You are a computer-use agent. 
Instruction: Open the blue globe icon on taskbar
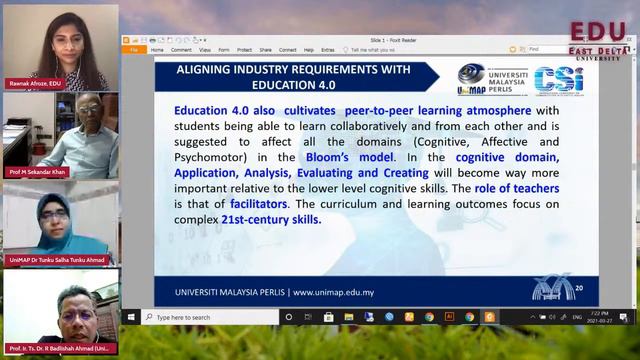389,317
